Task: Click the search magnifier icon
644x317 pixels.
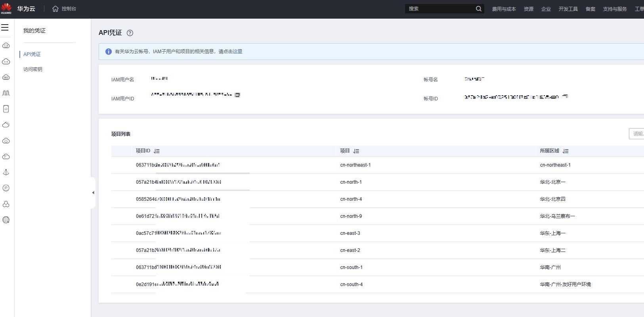Action: (479, 9)
